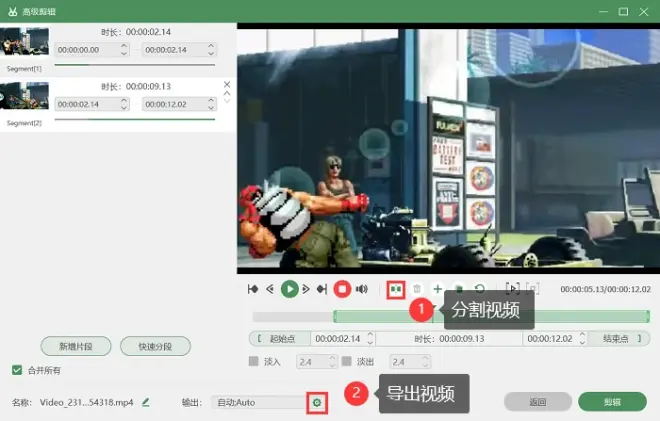Move Segment[2] up with the up chevron
The width and height of the screenshot is (660, 421).
(x=227, y=93)
